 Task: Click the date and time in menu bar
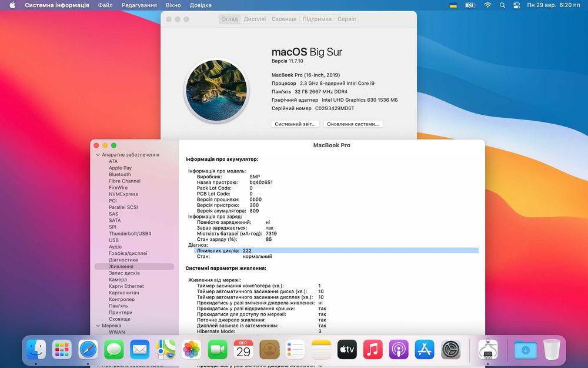(553, 5)
